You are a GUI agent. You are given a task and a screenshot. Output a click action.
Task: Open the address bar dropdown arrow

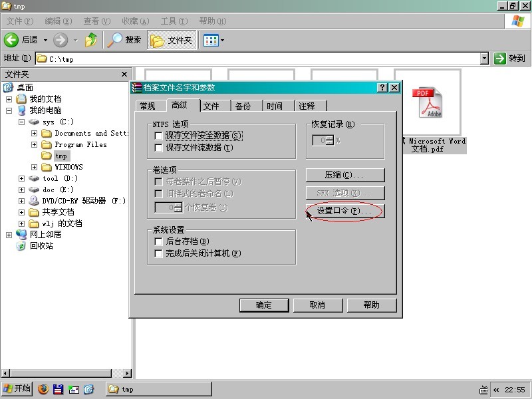pyautogui.click(x=484, y=59)
